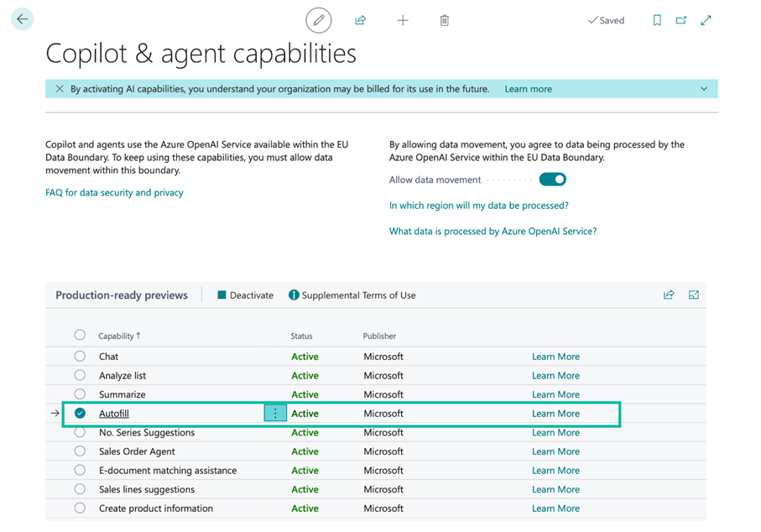
Task: Click Active status of Chat row
Action: (x=305, y=357)
